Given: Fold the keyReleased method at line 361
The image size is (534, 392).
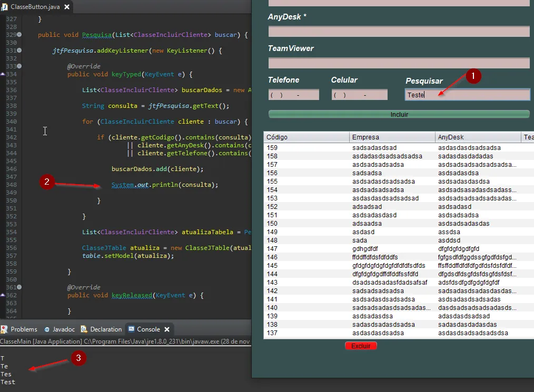Looking at the screenshot, I should pos(19,287).
